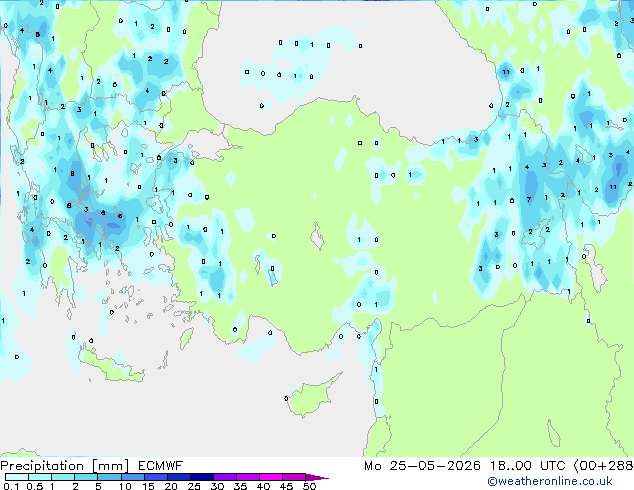The height and width of the screenshot is (490, 634).
Task: Click the "20" legend scale label
Action: point(171,486)
